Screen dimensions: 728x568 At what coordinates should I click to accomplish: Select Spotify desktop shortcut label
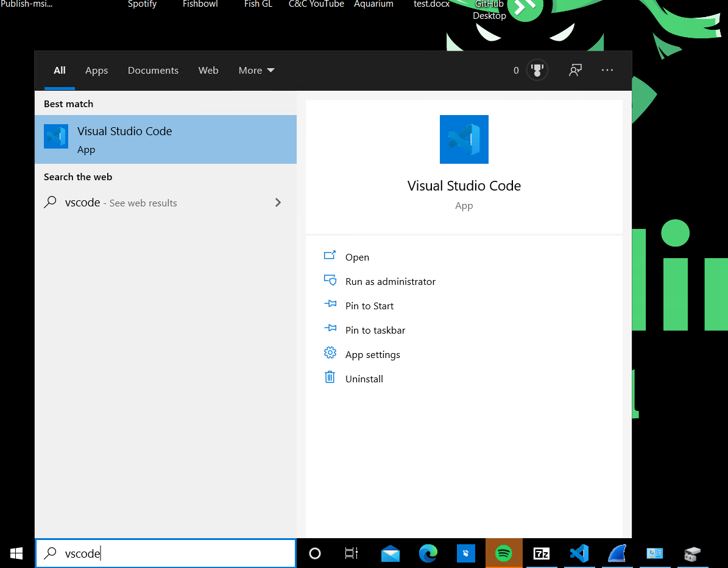coord(142,4)
